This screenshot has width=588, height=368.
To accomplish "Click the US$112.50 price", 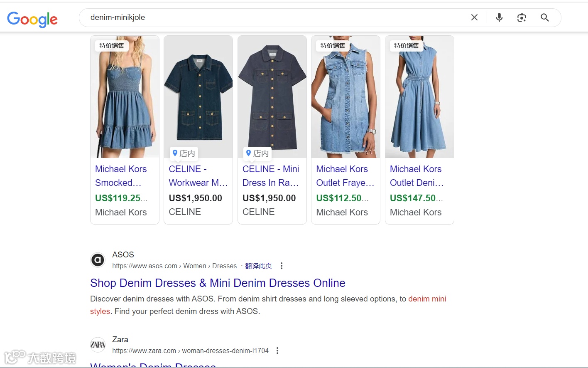I will pyautogui.click(x=343, y=198).
